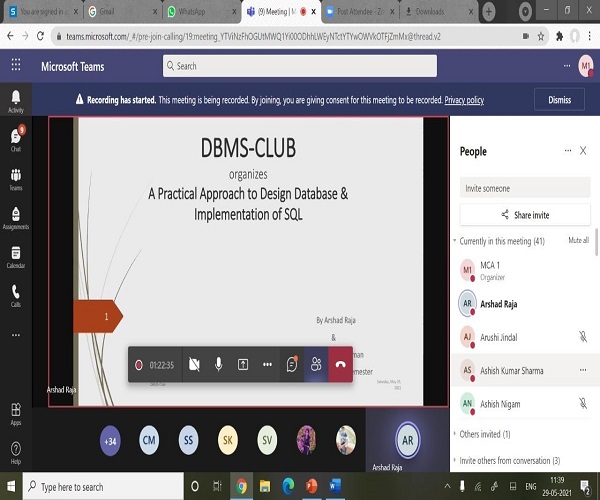Select the SS participant avatar
The width and height of the screenshot is (600, 500).
[x=188, y=440]
